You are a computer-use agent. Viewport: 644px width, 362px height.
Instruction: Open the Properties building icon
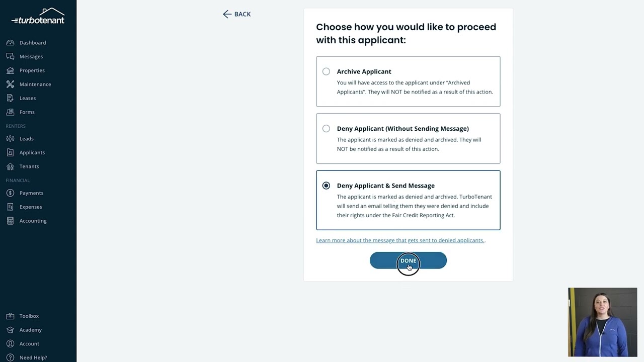point(10,70)
